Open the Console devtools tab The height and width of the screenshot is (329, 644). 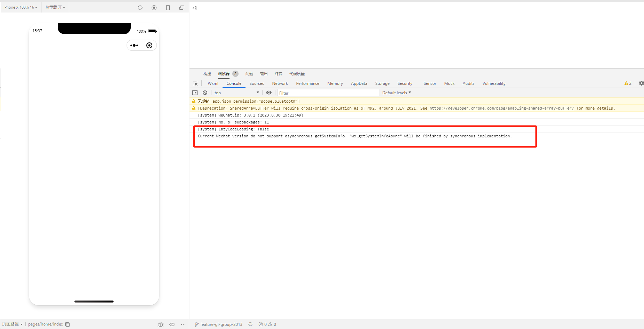pos(234,83)
